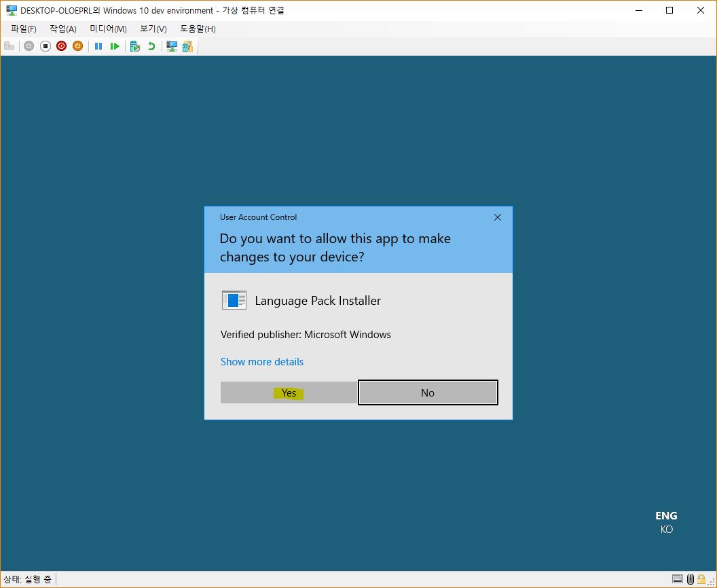
Task: Click the greyed Ctrl+Alt+Delete keyboard toolbar icon
Action: coord(9,46)
